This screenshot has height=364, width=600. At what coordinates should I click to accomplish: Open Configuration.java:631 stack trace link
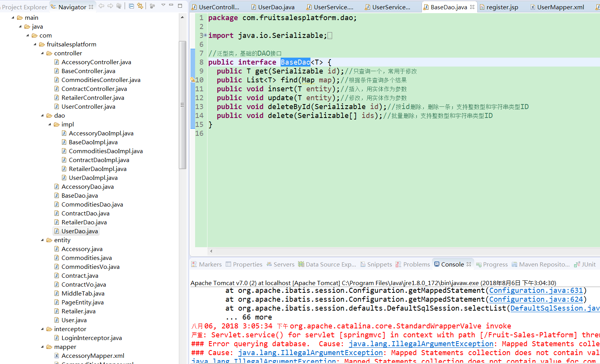tap(536, 291)
